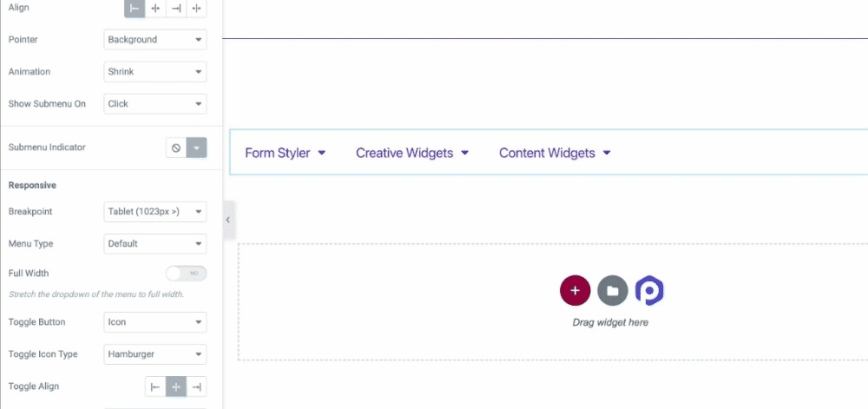Set menu Align to right
Screen dimensions: 868x409
pos(176,8)
